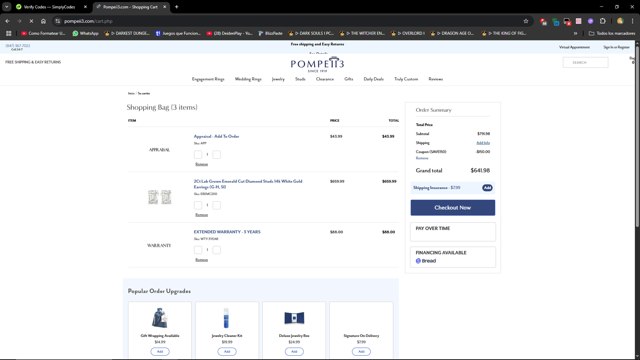Image resolution: width=640 pixels, height=360 pixels.
Task: Open the new tab plus button
Action: (176, 7)
